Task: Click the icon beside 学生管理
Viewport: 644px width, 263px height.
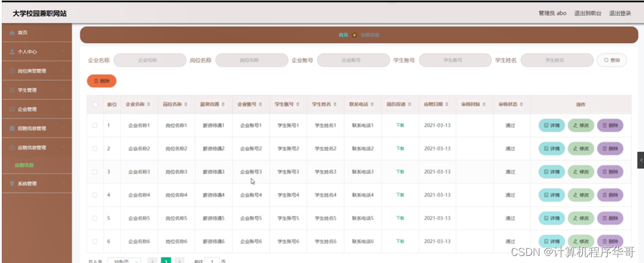Action: [12, 90]
